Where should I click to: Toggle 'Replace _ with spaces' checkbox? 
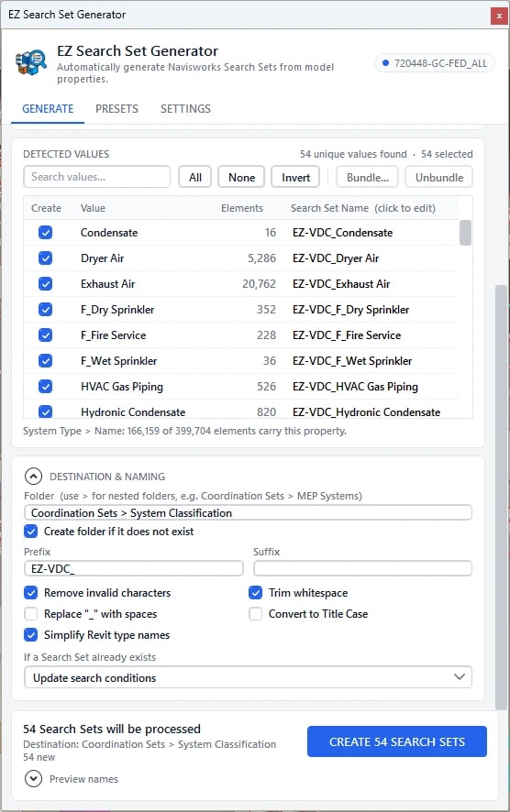[31, 614]
